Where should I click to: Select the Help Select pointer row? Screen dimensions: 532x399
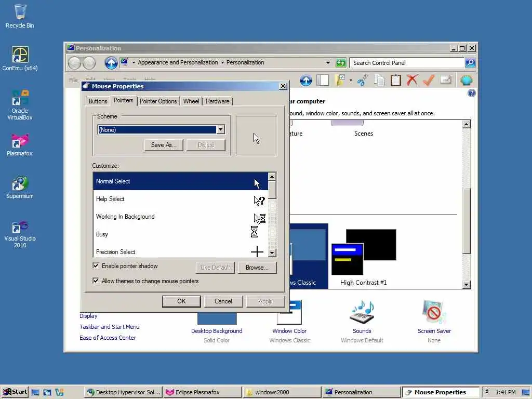[180, 199]
